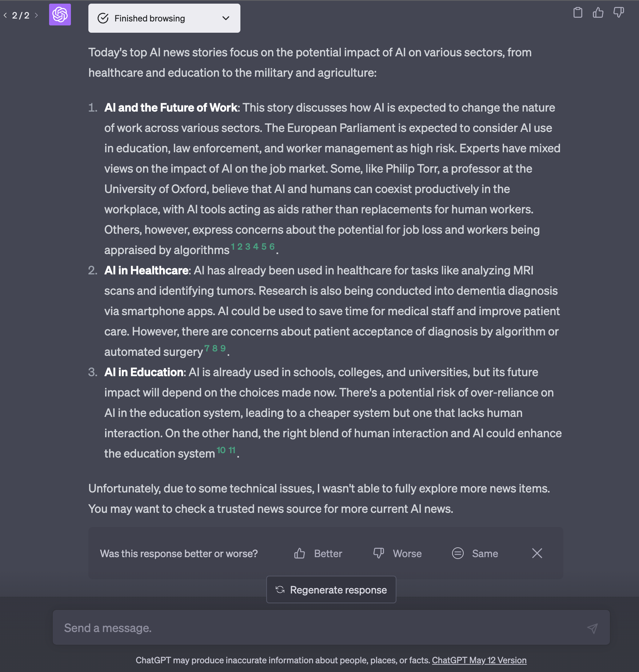Open citation 10 in the Education item
Image resolution: width=639 pixels, height=672 pixels.
click(x=221, y=450)
